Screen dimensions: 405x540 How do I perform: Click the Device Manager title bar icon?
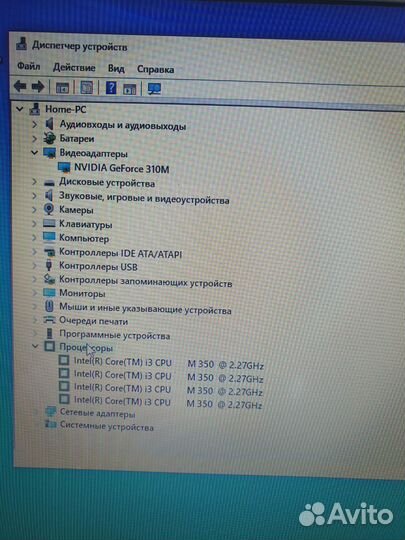click(21, 44)
